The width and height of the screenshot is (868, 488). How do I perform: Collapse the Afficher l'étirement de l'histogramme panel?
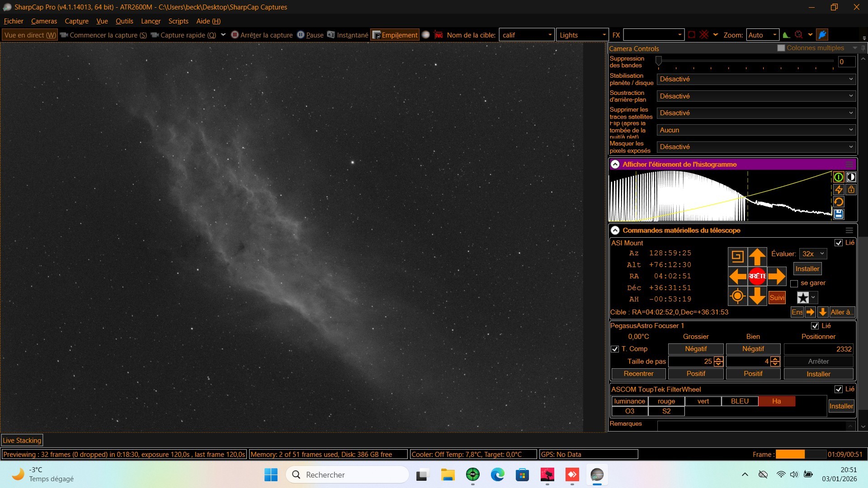tap(615, 164)
